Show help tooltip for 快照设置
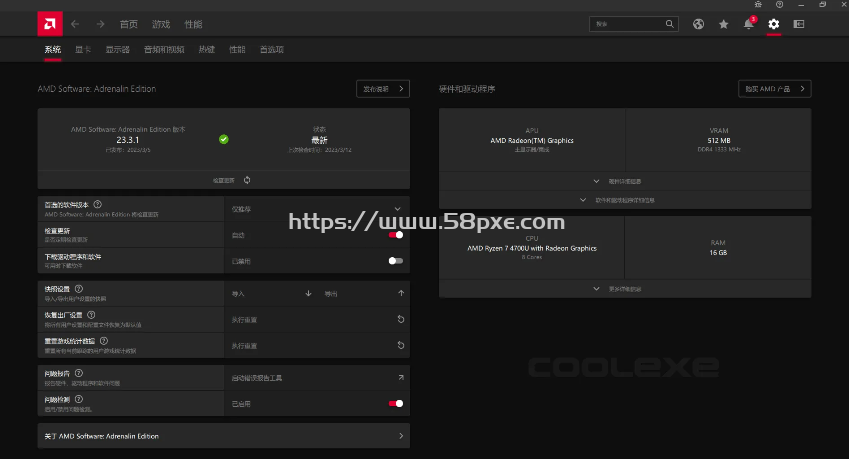849x459 pixels. point(79,289)
